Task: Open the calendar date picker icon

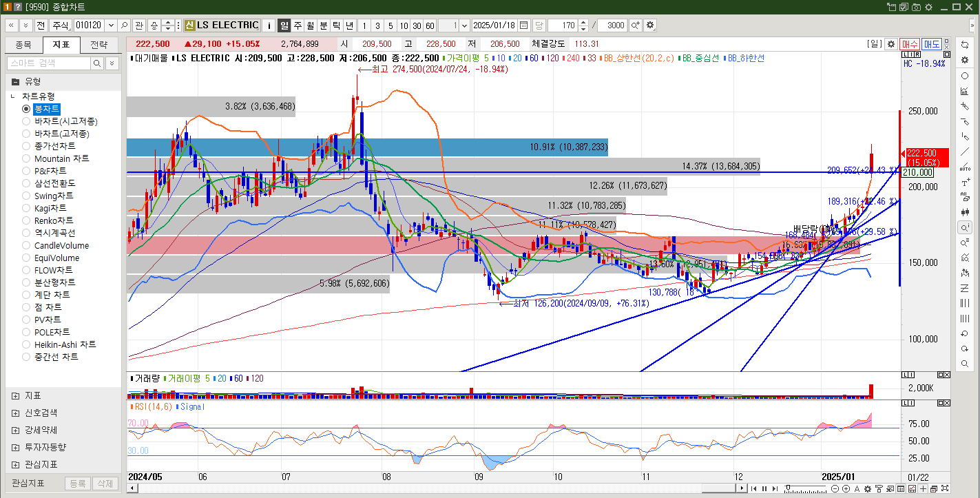Action: [x=524, y=25]
